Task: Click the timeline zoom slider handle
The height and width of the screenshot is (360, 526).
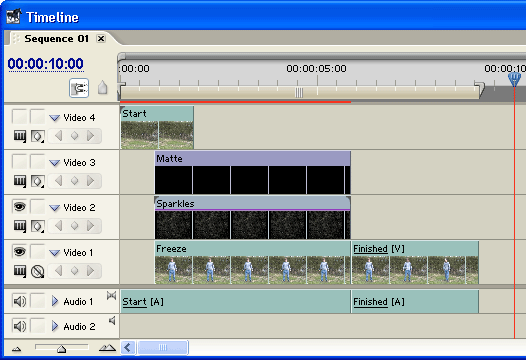Action: pyautogui.click(x=61, y=349)
